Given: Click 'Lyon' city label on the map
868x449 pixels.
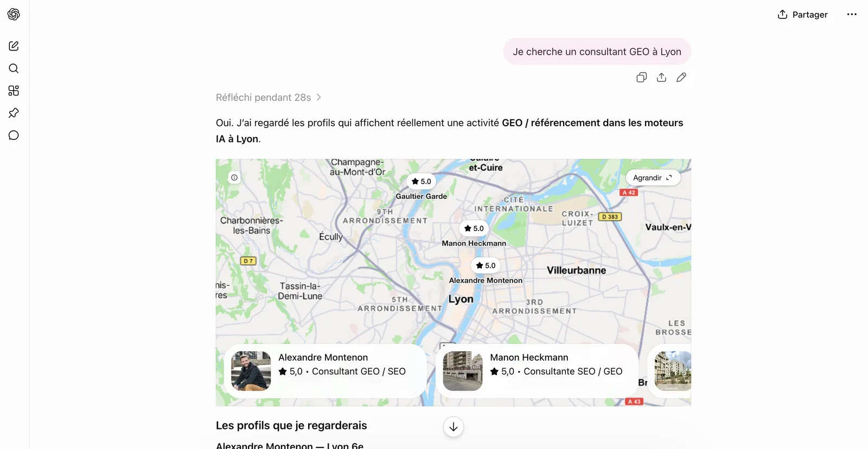Looking at the screenshot, I should 461,299.
